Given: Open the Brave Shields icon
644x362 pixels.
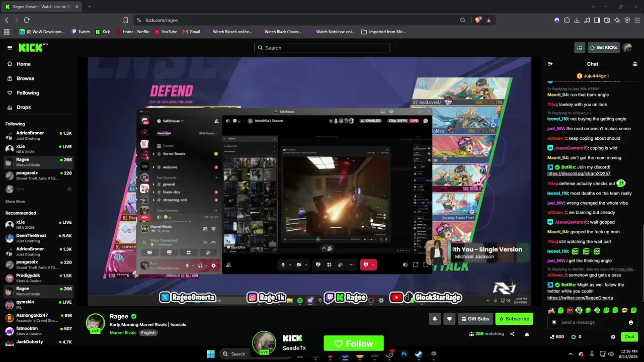Looking at the screenshot, I should 477,20.
